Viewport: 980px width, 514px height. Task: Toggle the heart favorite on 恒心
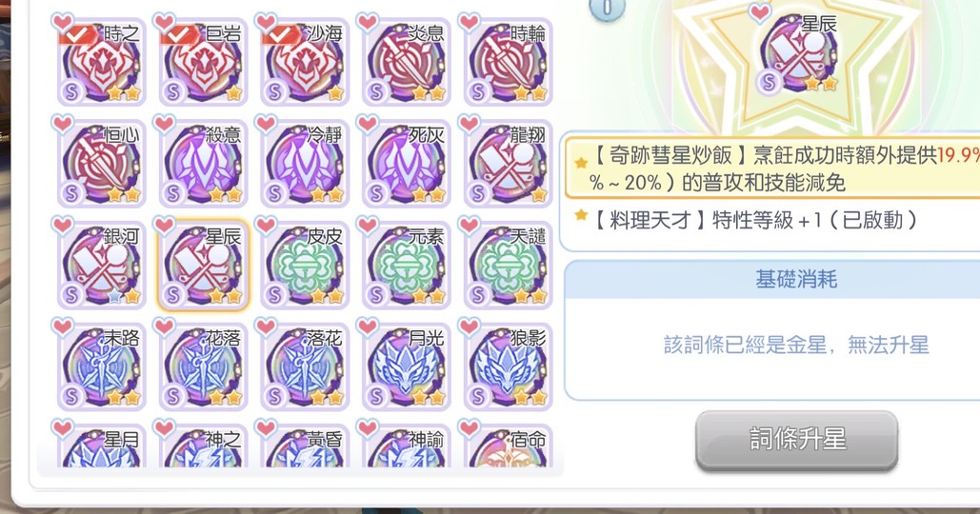click(x=63, y=124)
